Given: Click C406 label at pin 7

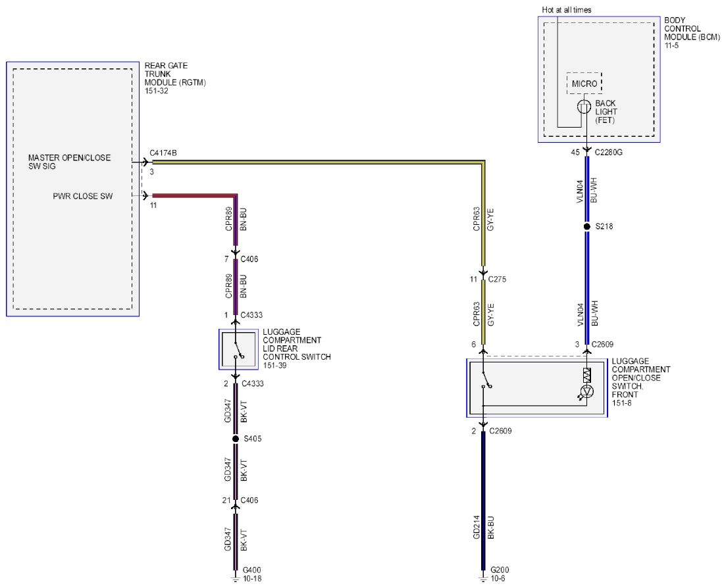Looking at the screenshot, I should tap(249, 259).
